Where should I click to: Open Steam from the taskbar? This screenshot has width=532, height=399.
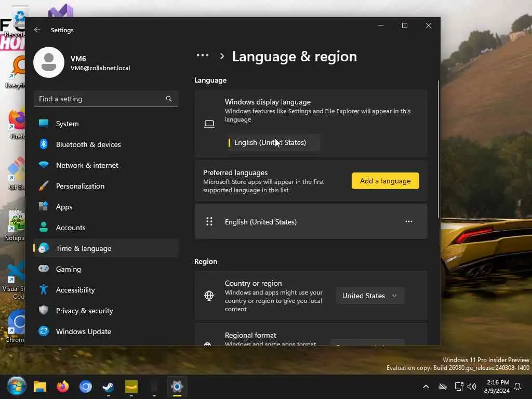(x=108, y=387)
